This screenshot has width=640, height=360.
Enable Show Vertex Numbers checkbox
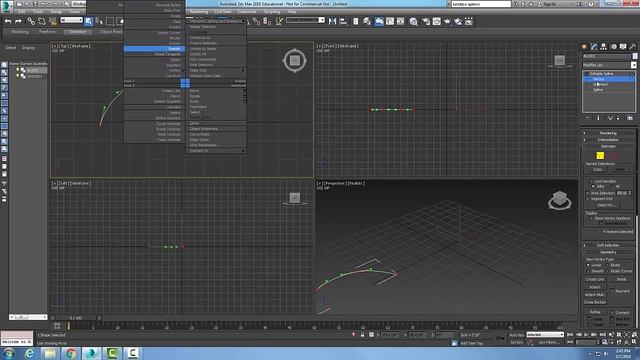[x=591, y=218]
